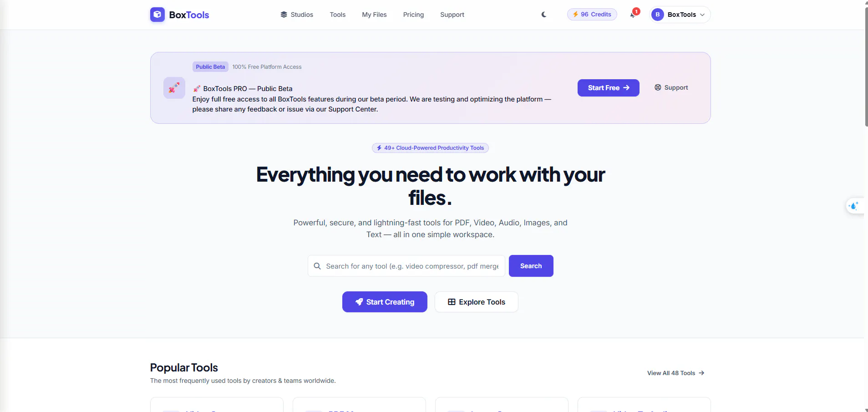Open the Studios menu

click(x=297, y=15)
